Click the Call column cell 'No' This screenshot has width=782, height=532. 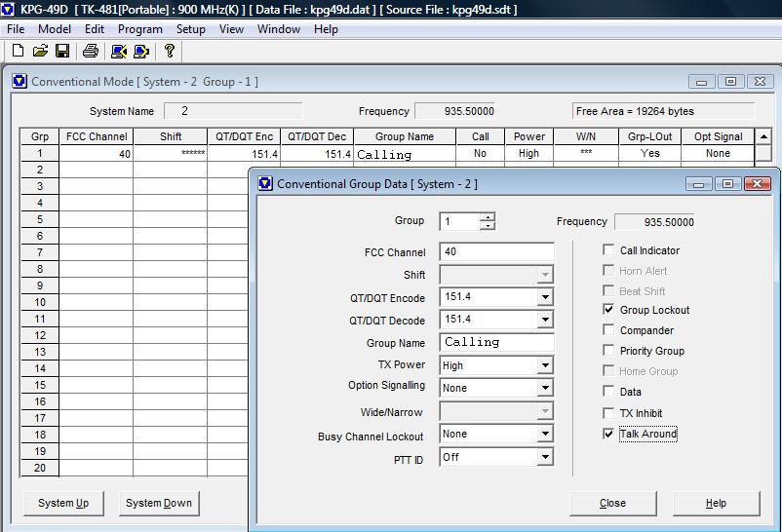[481, 154]
